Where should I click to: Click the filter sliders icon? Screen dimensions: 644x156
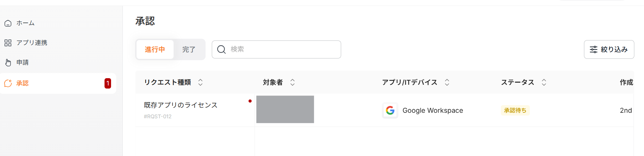tap(594, 49)
